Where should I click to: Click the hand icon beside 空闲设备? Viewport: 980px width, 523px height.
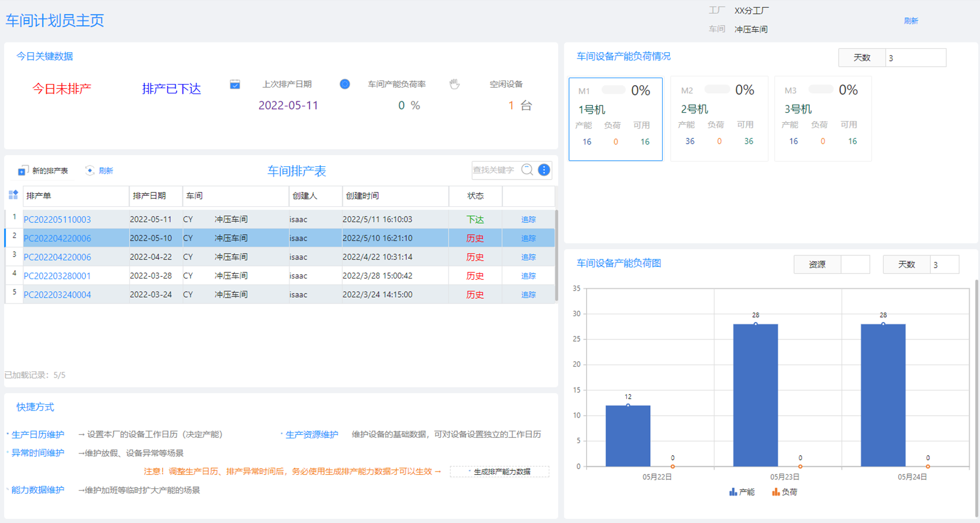click(455, 85)
